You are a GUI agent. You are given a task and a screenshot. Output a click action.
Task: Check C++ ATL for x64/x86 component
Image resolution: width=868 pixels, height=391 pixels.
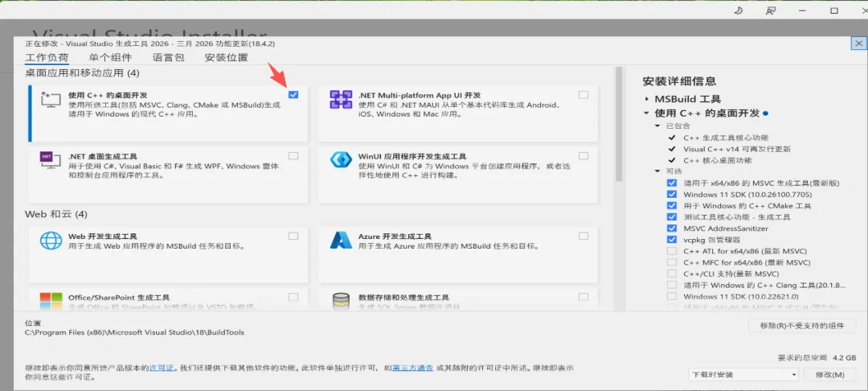point(672,251)
